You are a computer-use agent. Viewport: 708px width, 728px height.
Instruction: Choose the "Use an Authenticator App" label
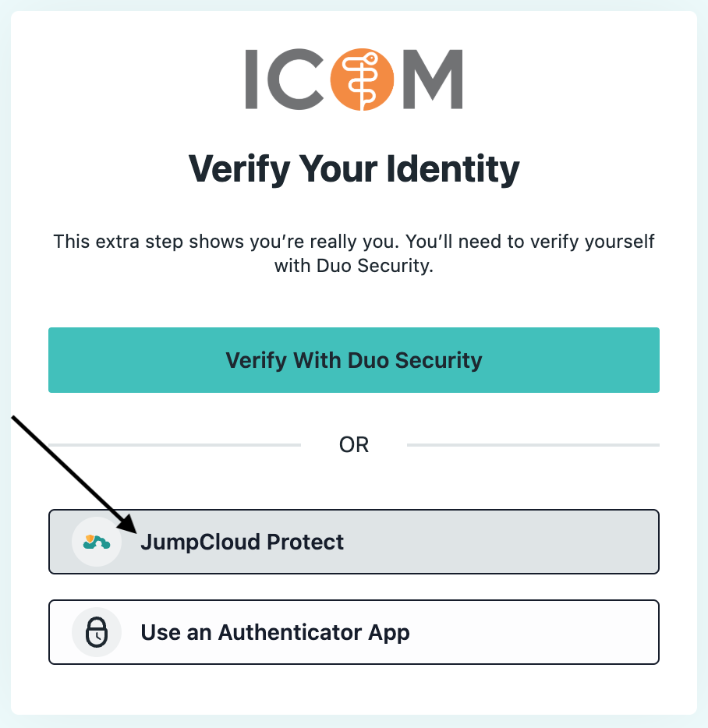click(275, 632)
